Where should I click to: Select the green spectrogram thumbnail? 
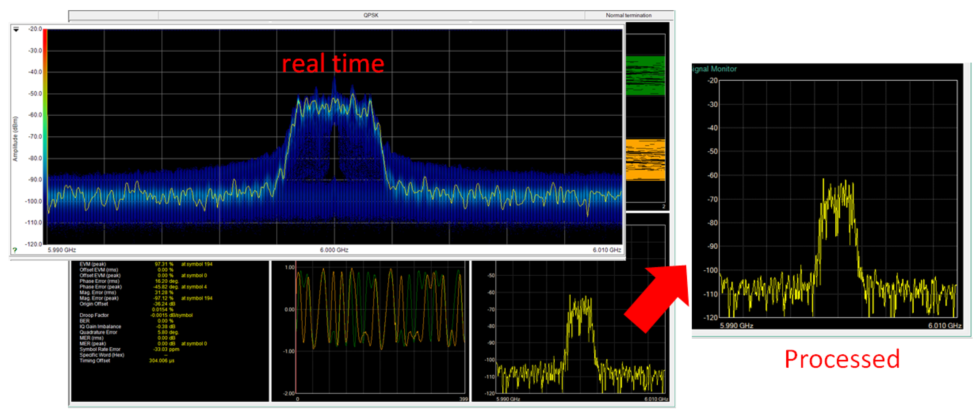tap(645, 76)
